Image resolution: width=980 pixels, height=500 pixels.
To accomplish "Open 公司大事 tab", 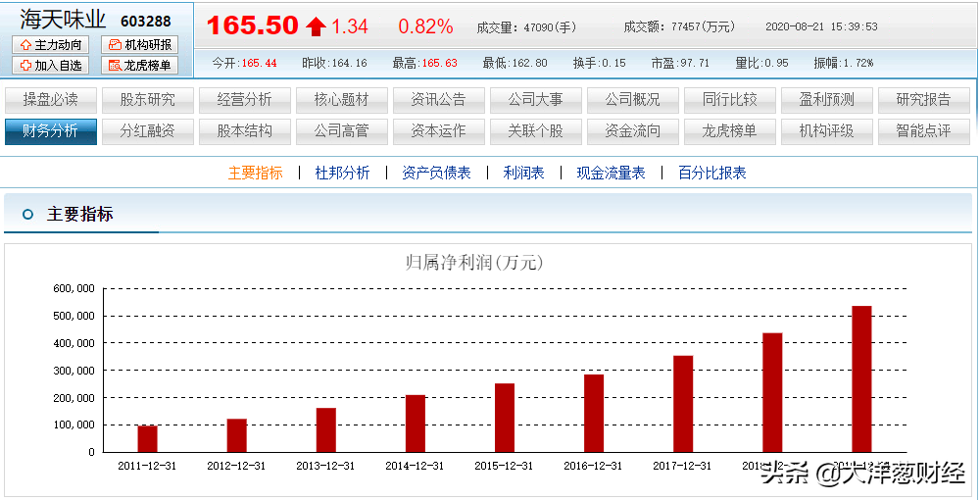I will pyautogui.click(x=536, y=100).
